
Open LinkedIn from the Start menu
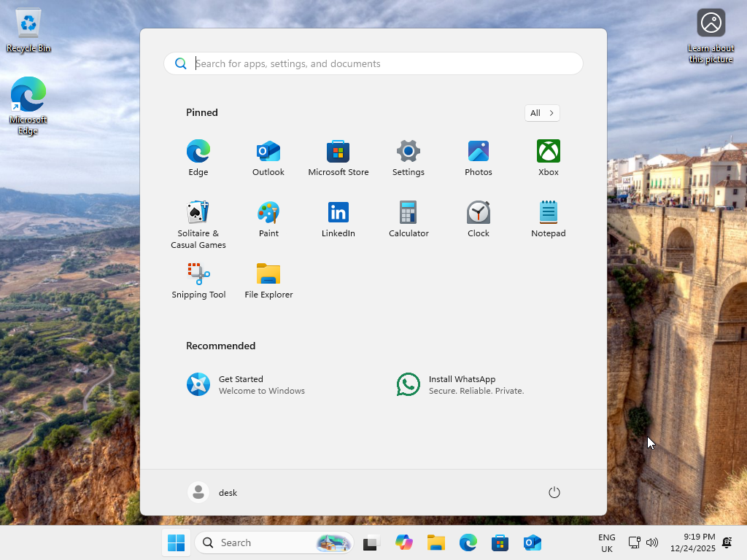pyautogui.click(x=338, y=218)
